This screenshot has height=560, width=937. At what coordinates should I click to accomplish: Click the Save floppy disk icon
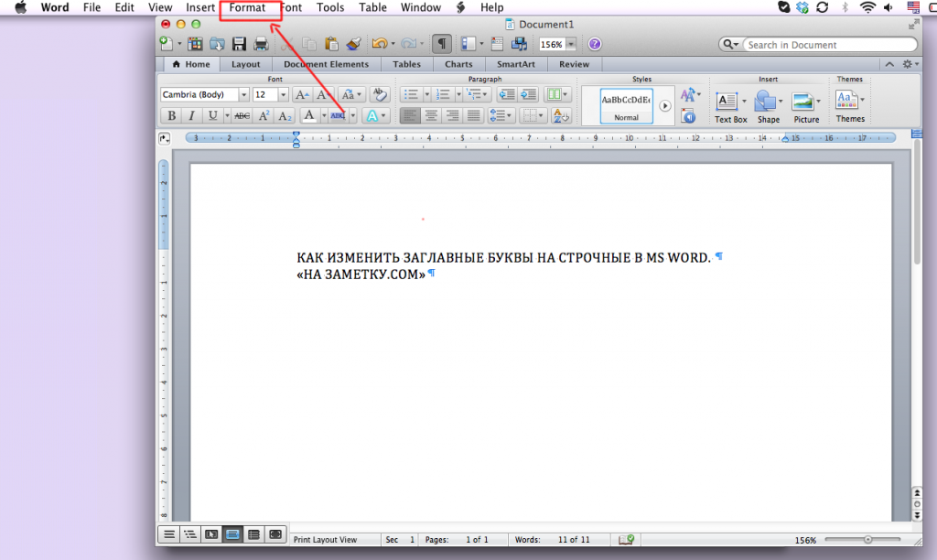pos(239,44)
